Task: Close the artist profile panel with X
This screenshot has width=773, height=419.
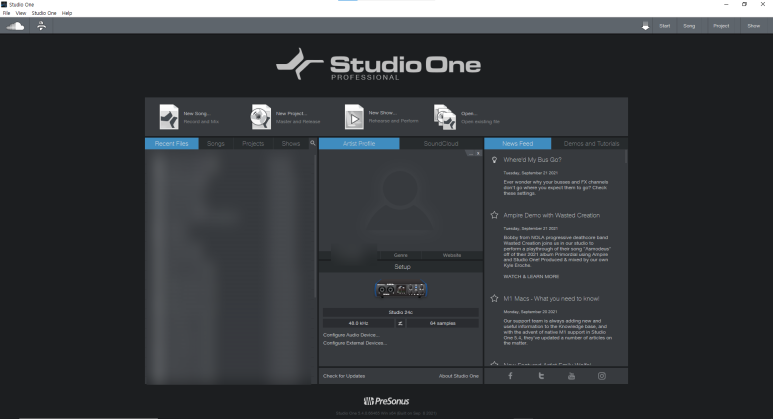Action: pyautogui.click(x=478, y=153)
